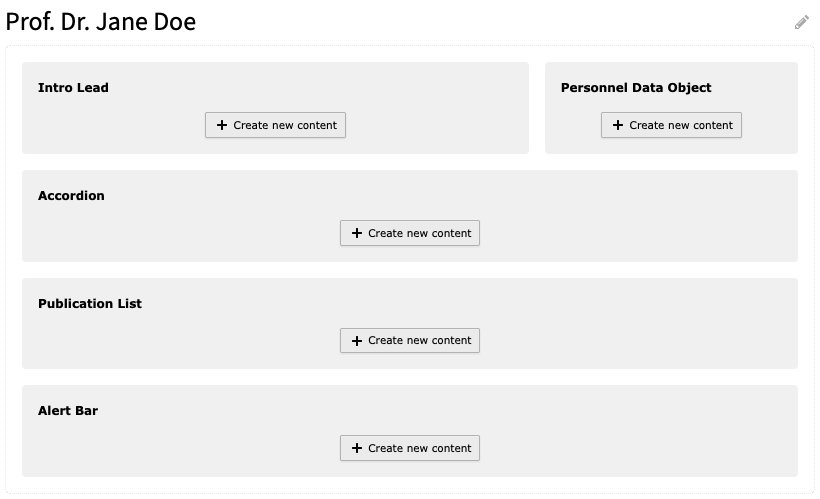The width and height of the screenshot is (820, 499).
Task: Click the plus icon in the Alert Bar section
Action: pos(356,448)
